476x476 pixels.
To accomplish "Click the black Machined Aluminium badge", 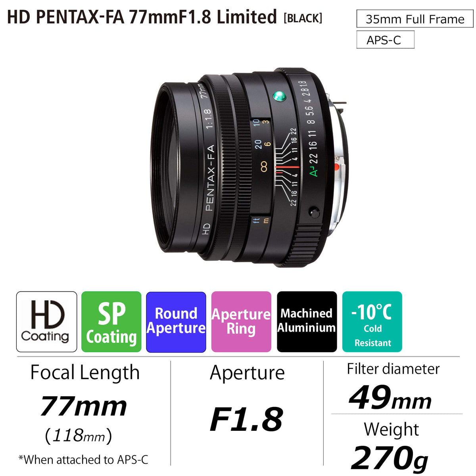I will [307, 322].
